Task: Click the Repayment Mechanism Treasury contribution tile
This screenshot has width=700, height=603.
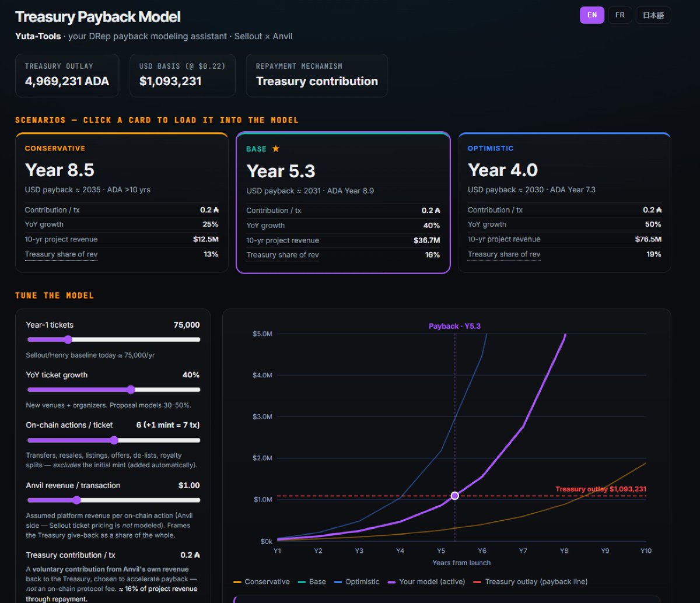Action: (x=317, y=75)
